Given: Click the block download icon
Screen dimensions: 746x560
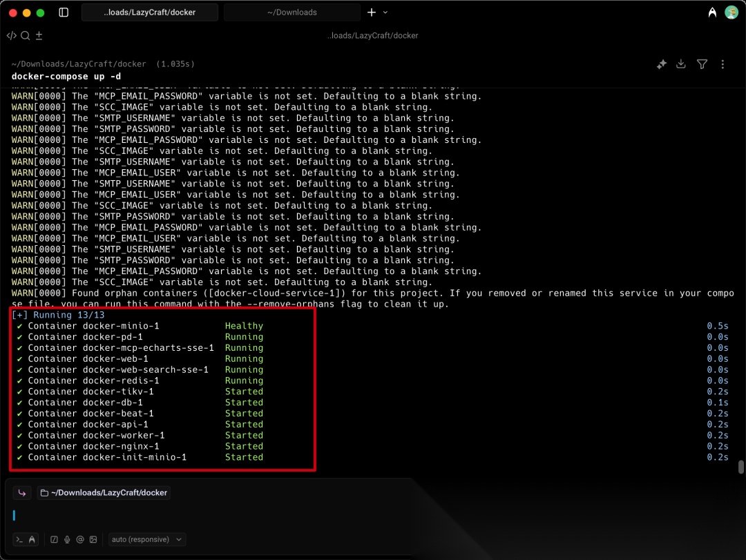Looking at the screenshot, I should click(x=681, y=64).
